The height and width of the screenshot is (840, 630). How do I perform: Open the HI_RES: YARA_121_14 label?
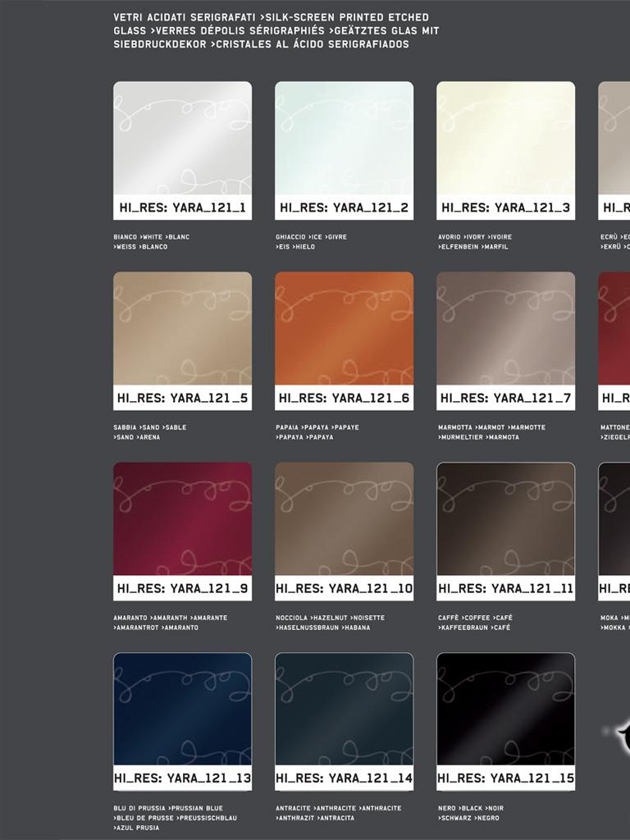click(x=344, y=778)
